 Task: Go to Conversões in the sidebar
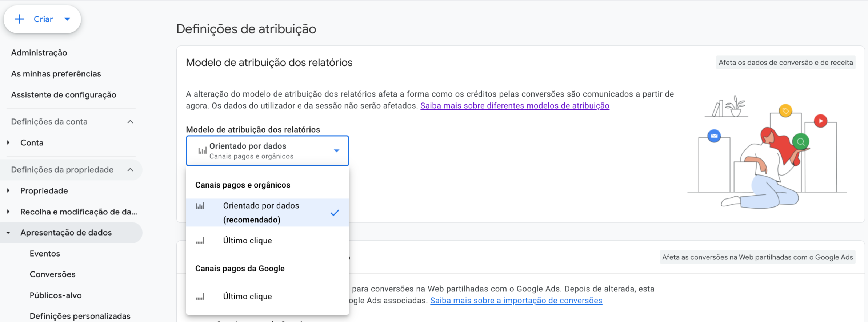[53, 274]
